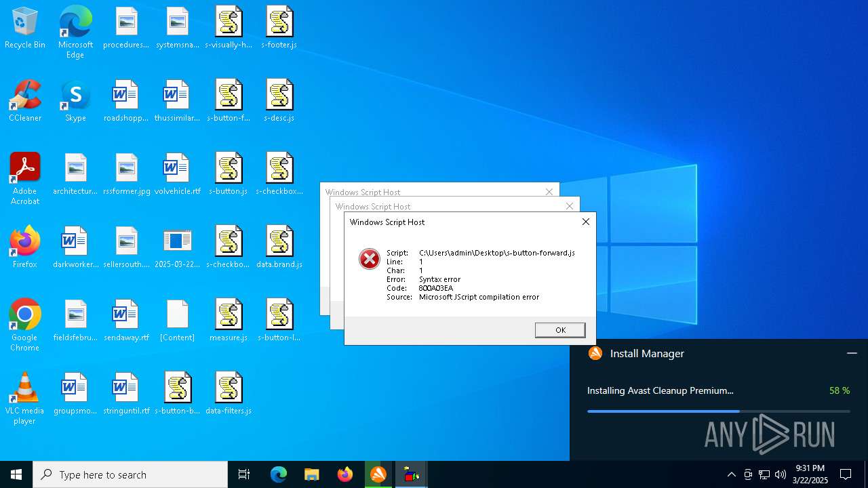Select the s-checkbox script file in third row
The width and height of the screenshot is (868, 488).
click(x=279, y=175)
